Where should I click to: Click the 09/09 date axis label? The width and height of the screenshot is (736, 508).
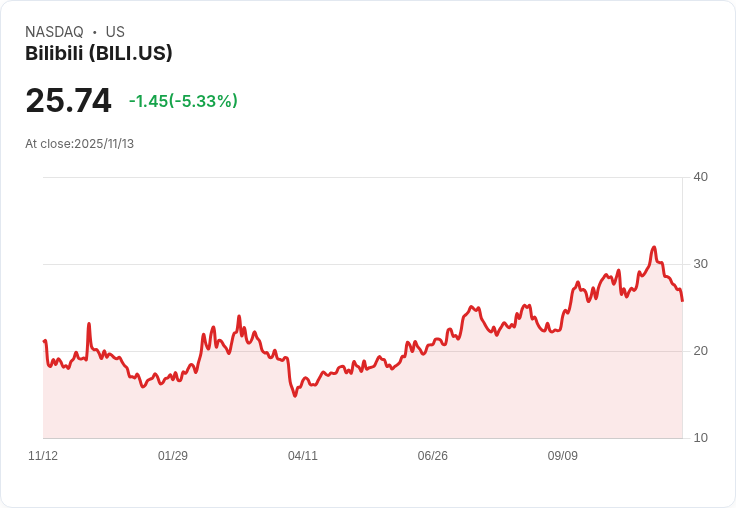click(x=562, y=455)
